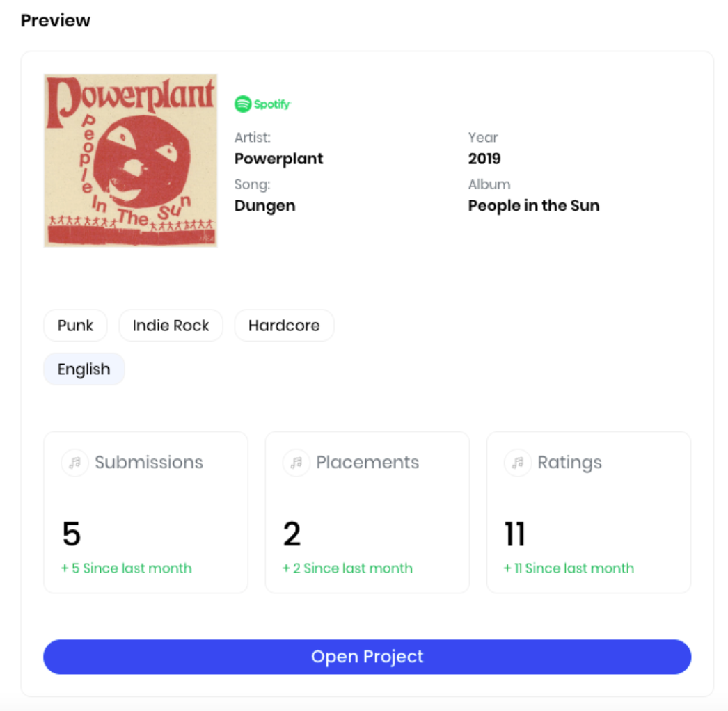Click the Open Project button
This screenshot has width=728, height=711.
tap(367, 657)
